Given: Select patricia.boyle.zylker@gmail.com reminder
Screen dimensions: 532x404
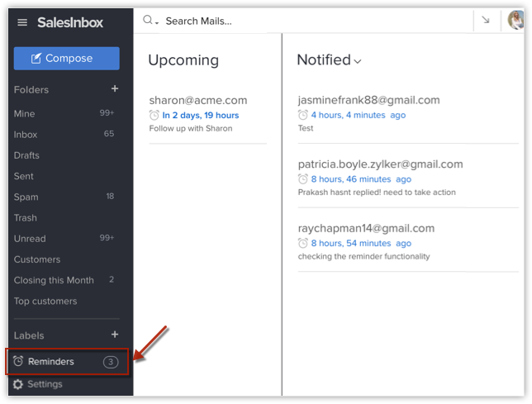Looking at the screenshot, I should pyautogui.click(x=380, y=164).
